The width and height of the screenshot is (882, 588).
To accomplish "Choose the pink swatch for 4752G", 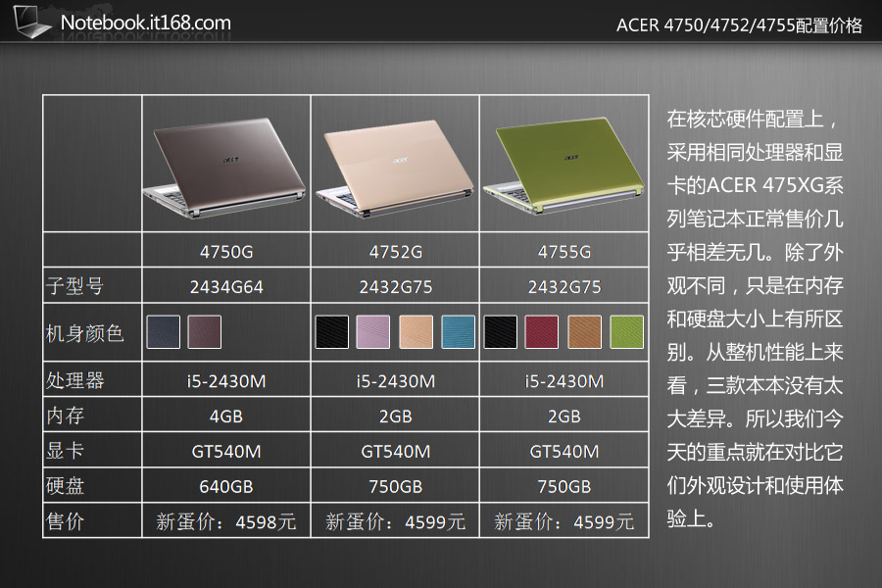I will tap(373, 332).
